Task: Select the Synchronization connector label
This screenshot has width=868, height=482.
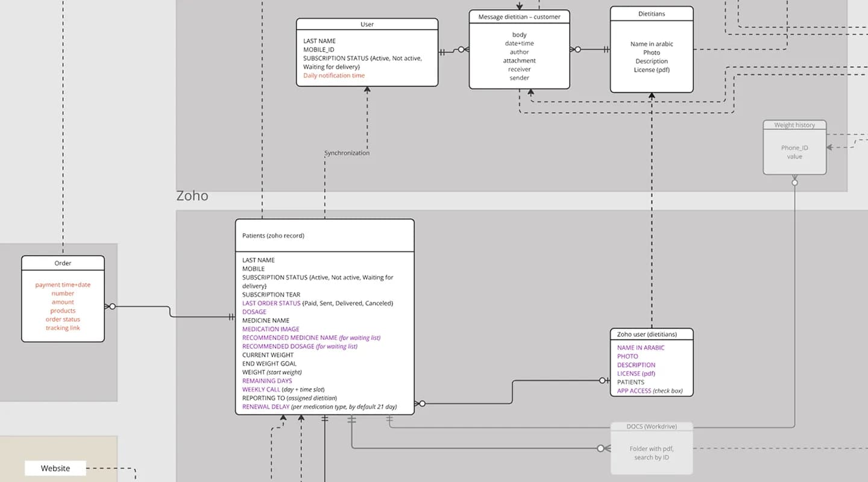Action: tap(347, 153)
